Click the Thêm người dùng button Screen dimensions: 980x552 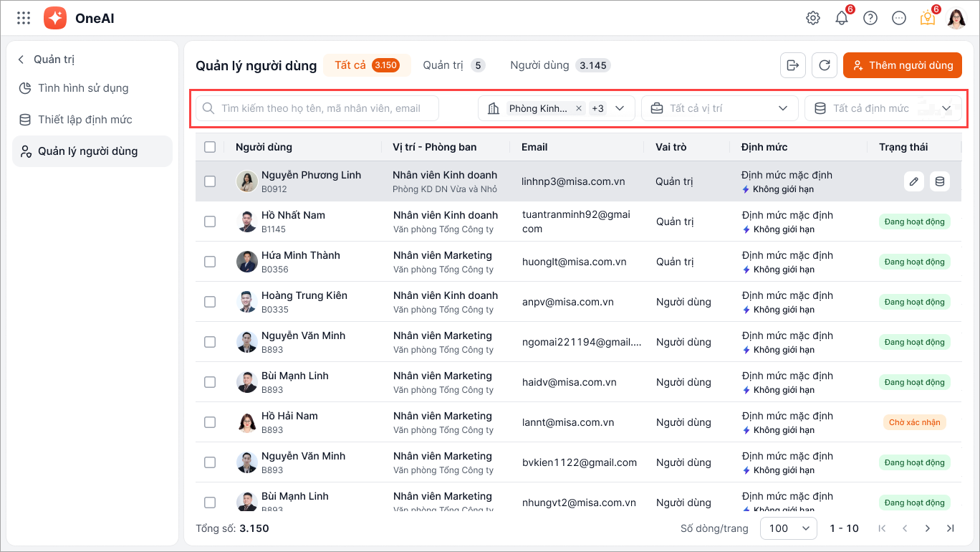(x=902, y=65)
